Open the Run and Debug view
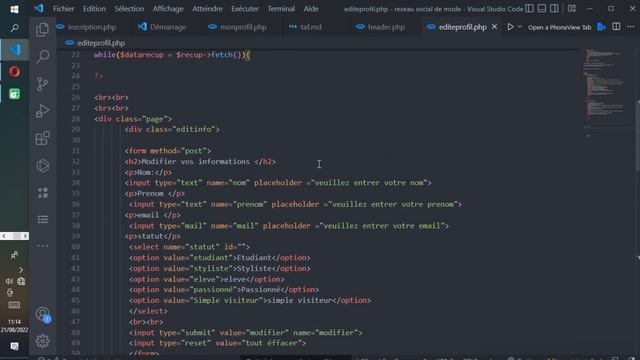The height and width of the screenshot is (360, 640). click(x=42, y=111)
